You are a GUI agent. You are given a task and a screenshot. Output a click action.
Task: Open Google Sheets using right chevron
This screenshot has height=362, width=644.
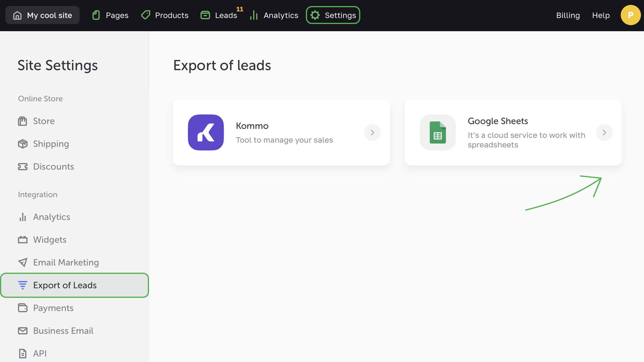coord(604,132)
